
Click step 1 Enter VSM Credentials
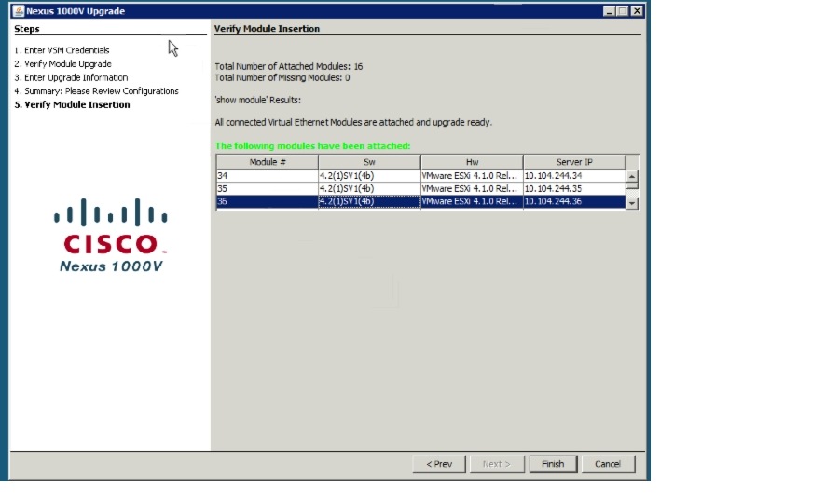[62, 50]
